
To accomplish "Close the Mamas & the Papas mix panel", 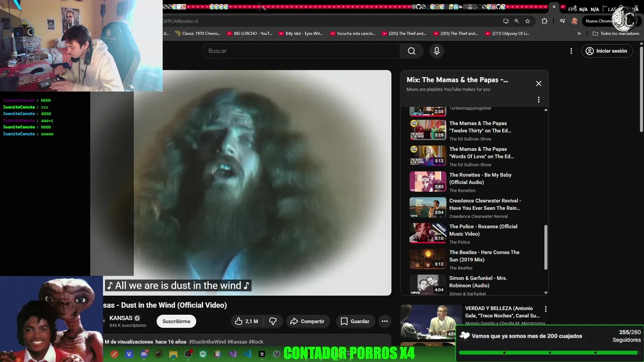I will pyautogui.click(x=538, y=83).
